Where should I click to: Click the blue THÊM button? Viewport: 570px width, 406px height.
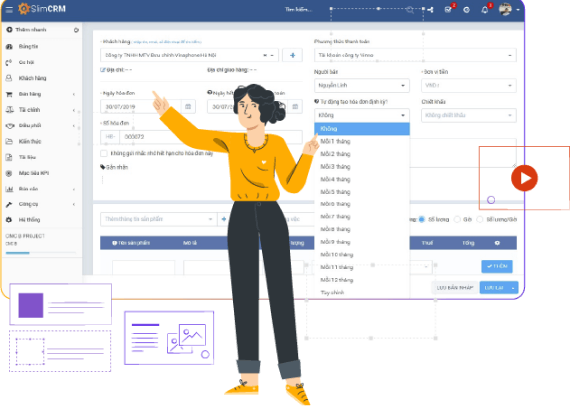pos(497,266)
